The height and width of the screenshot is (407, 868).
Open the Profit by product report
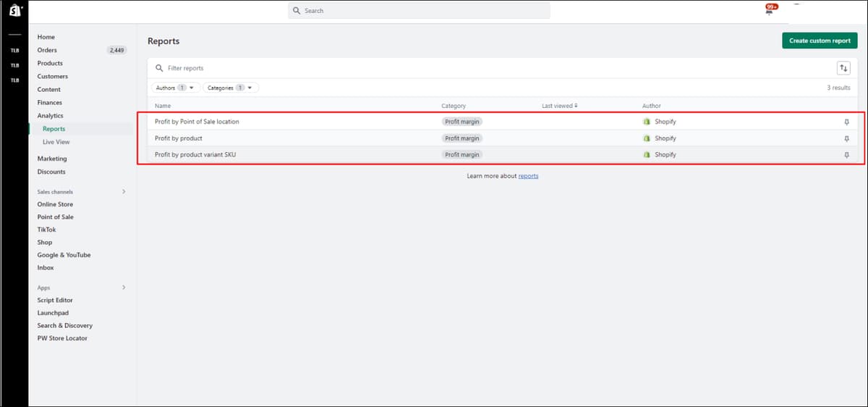179,138
